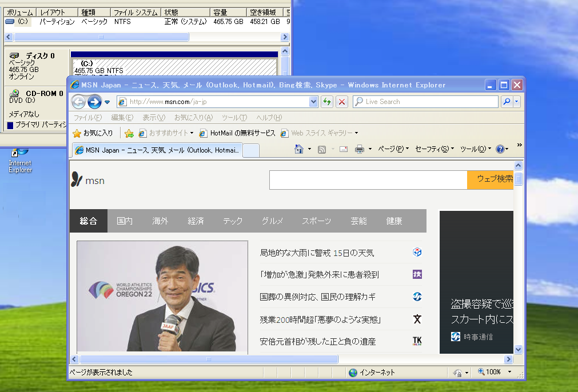Select the 総合 news tab
Image resolution: width=578 pixels, height=392 pixels.
[89, 221]
